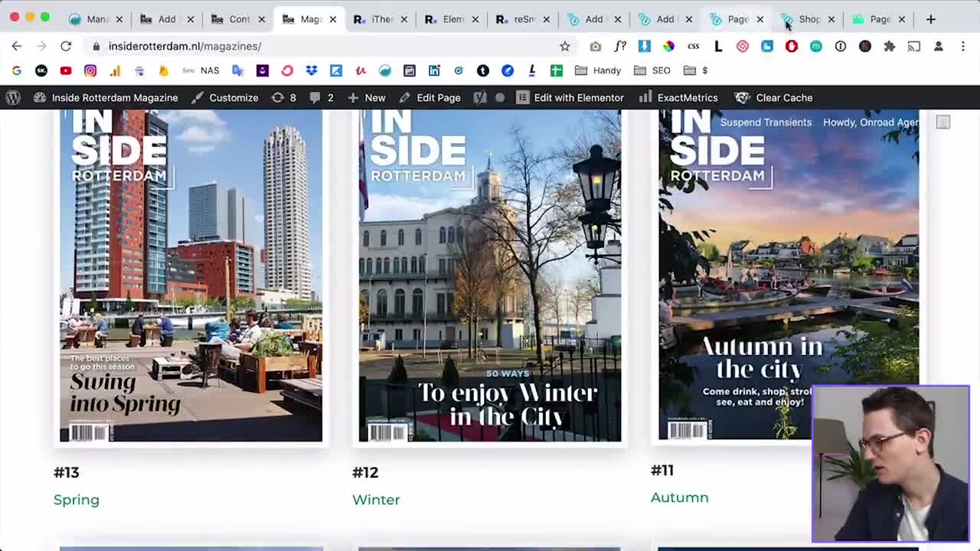The width and height of the screenshot is (980, 551).
Task: Open the green Google Sheets bookmark
Action: tap(557, 70)
